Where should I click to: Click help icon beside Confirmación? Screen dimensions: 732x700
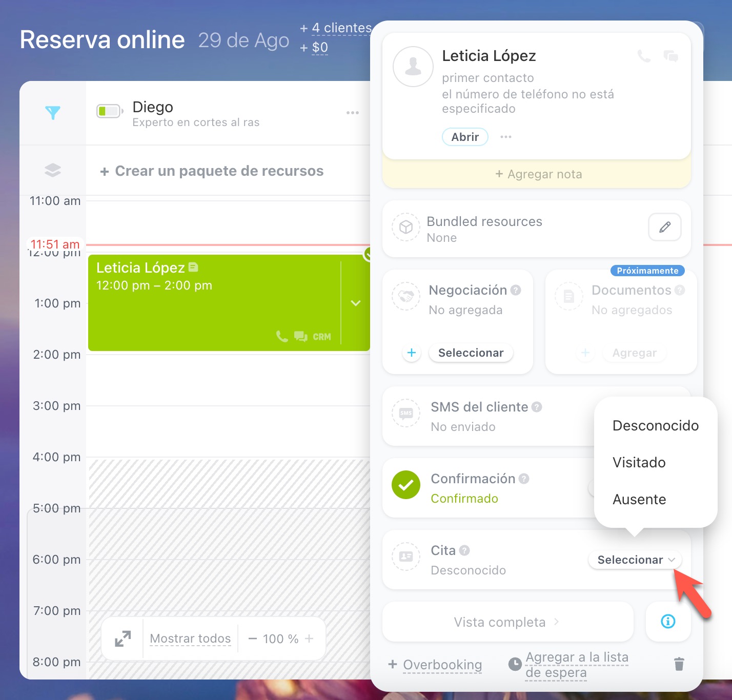click(524, 479)
